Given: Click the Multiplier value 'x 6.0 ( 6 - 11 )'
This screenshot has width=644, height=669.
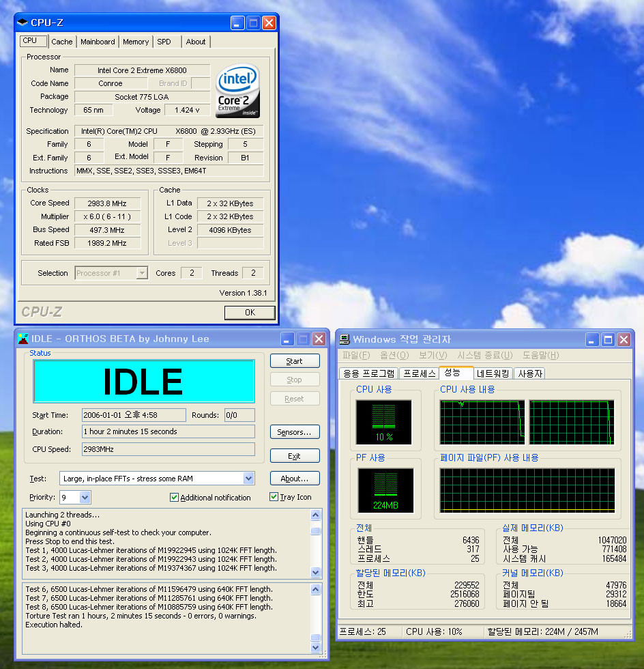Looking at the screenshot, I should (x=107, y=217).
